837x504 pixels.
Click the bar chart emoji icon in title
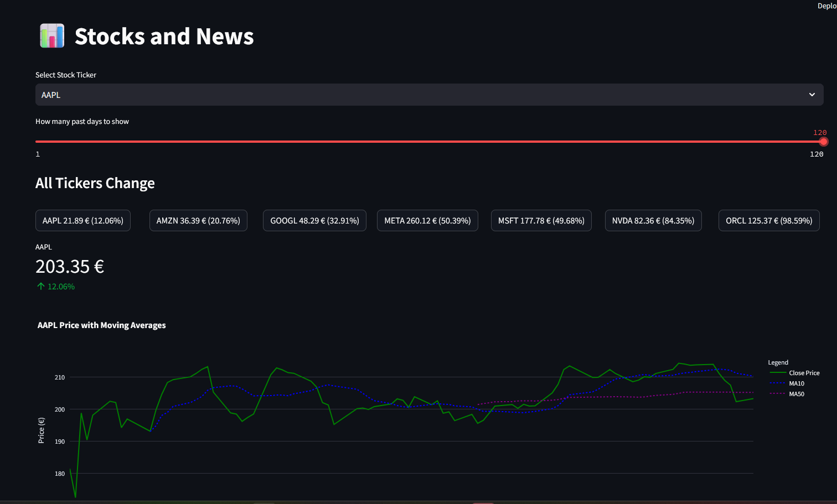[52, 36]
